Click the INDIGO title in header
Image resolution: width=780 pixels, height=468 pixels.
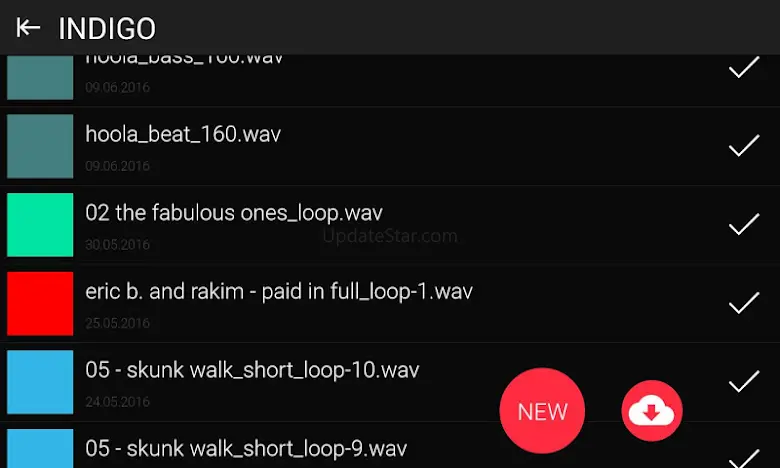(x=107, y=28)
